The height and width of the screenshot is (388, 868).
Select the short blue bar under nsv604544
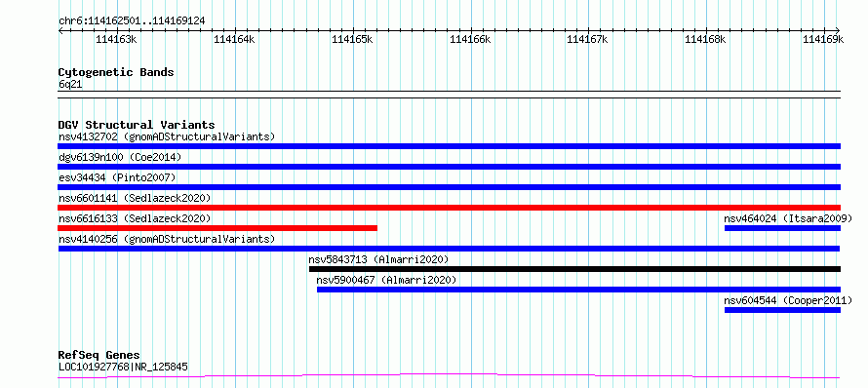(x=783, y=310)
